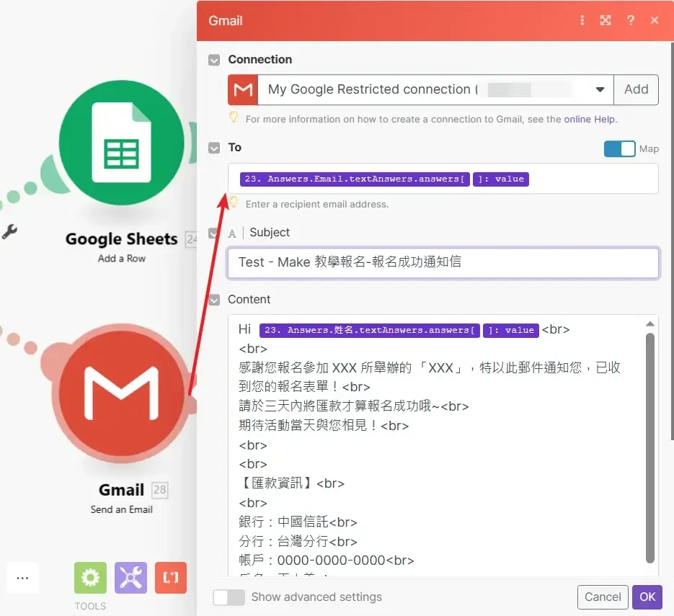Open the Gmail panel vertical dots menu
The image size is (674, 616).
pos(582,20)
